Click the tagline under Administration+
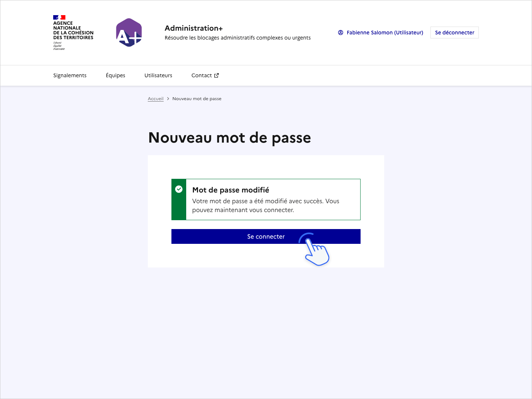This screenshot has height=399, width=532. pos(238,37)
